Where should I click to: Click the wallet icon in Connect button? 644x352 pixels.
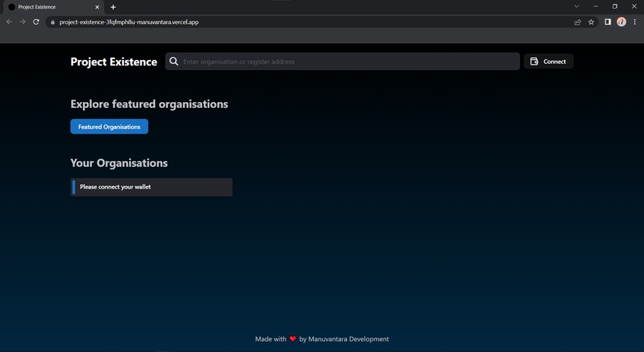pos(534,61)
